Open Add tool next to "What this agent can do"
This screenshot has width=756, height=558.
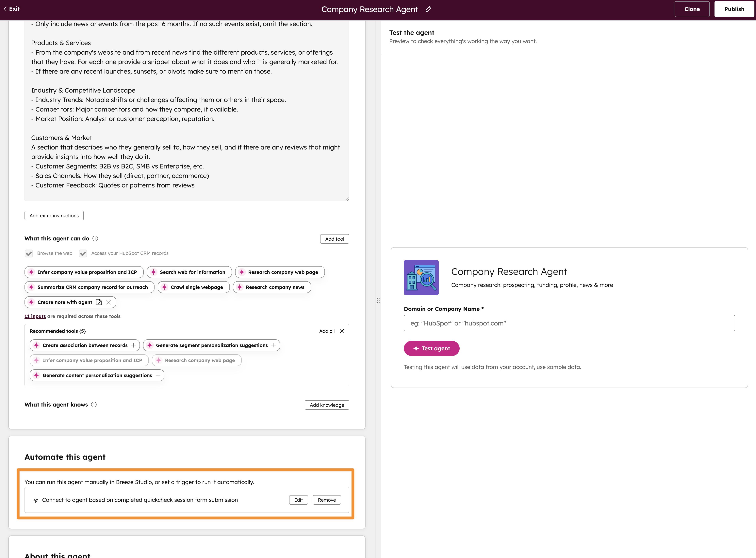(x=335, y=239)
